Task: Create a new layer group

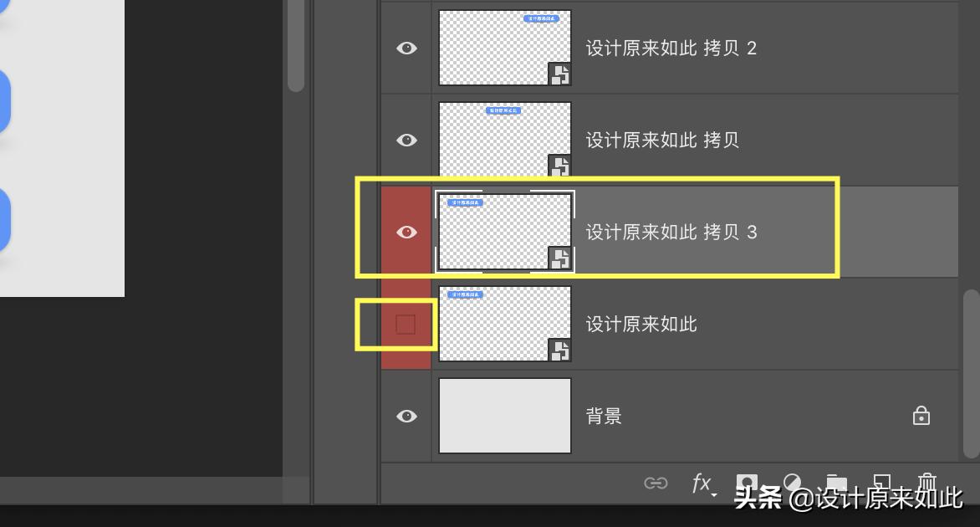Action: click(837, 482)
